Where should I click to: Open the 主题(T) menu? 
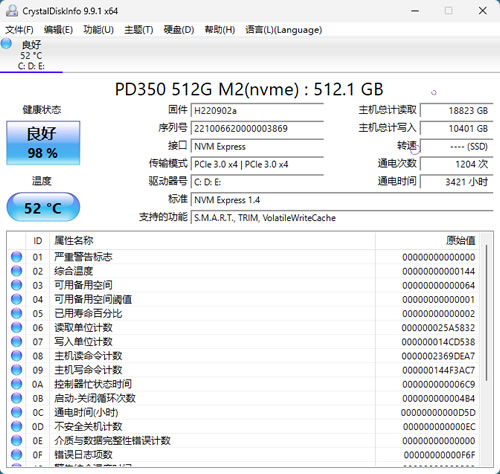[139, 30]
